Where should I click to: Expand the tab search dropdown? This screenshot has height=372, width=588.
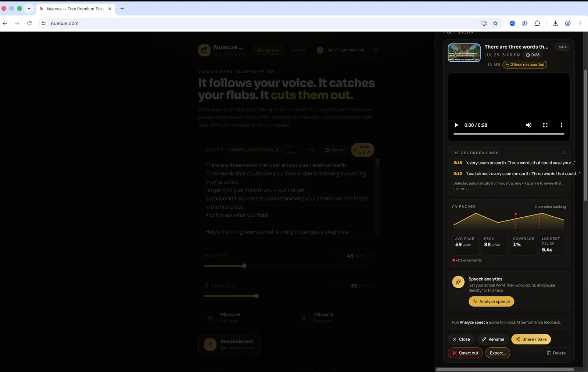29,8
